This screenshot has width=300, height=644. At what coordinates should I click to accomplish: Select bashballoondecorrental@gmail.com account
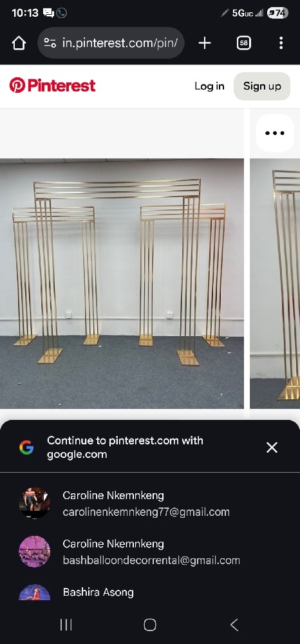(x=150, y=552)
